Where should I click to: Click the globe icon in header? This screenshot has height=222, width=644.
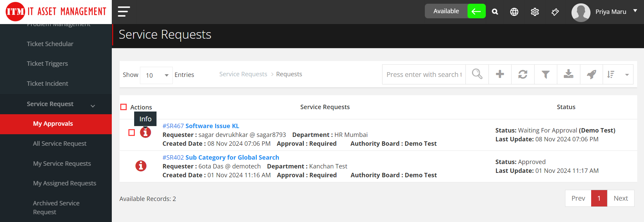point(514,12)
